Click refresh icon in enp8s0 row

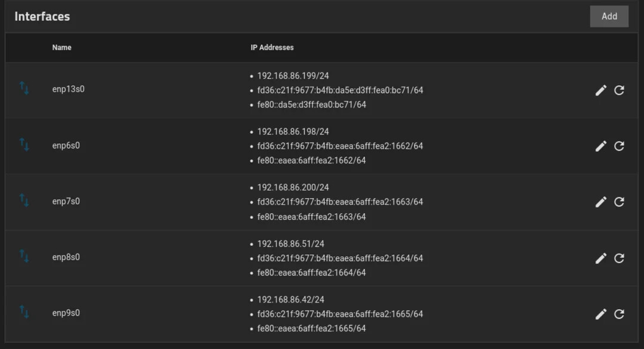(619, 258)
